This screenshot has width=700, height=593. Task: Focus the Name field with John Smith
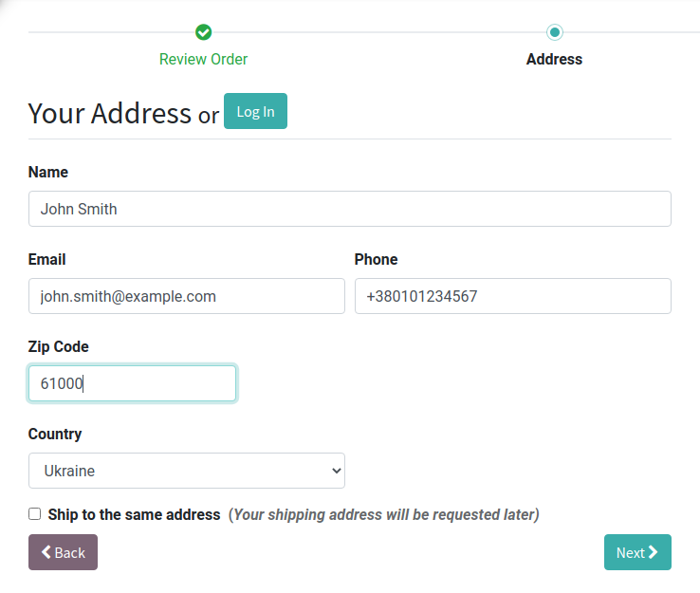click(x=350, y=209)
